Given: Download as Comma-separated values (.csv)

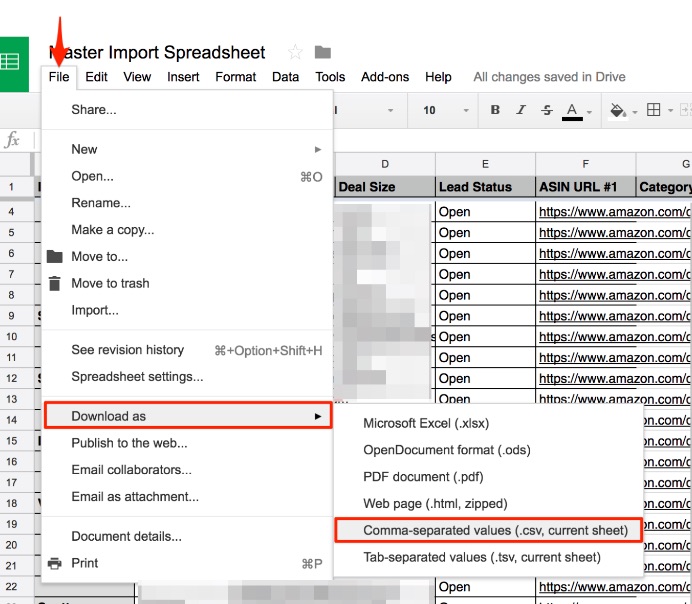Looking at the screenshot, I should [x=488, y=530].
